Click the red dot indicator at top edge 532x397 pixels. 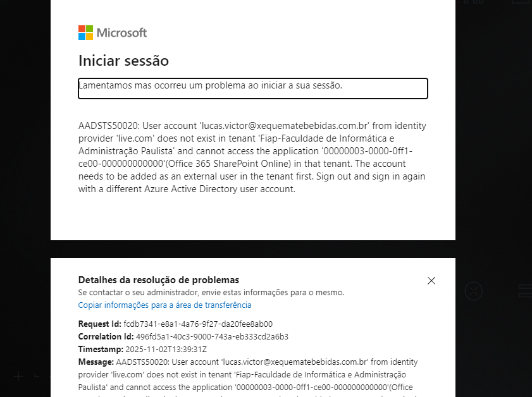tap(459, 2)
